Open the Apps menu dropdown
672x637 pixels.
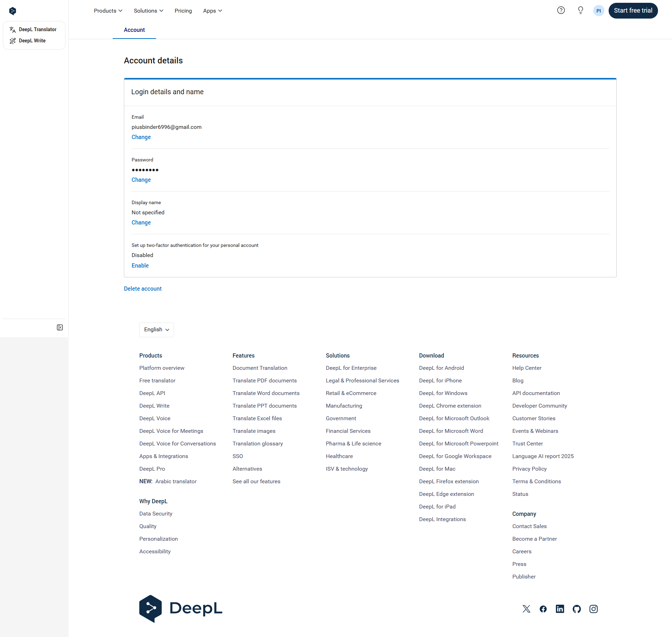coord(212,11)
